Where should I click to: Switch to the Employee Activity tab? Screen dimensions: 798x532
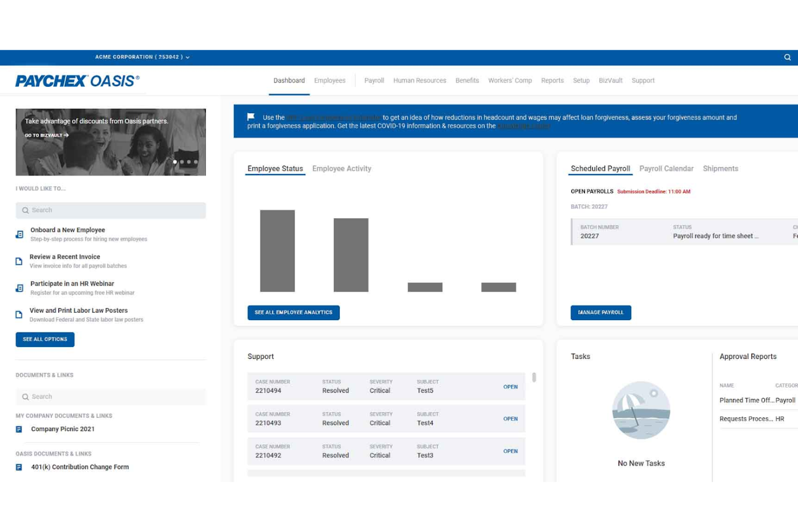coord(342,169)
